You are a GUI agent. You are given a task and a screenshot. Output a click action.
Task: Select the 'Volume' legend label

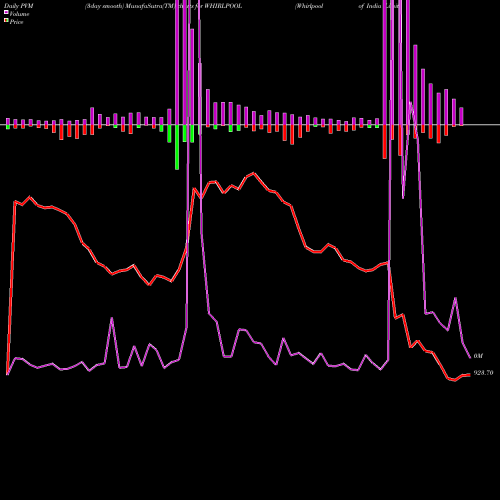pos(19,14)
